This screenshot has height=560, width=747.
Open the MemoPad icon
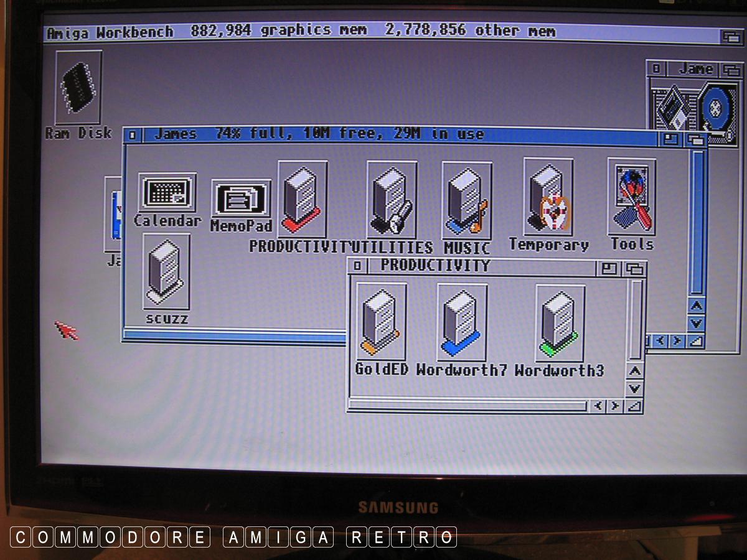click(x=241, y=200)
